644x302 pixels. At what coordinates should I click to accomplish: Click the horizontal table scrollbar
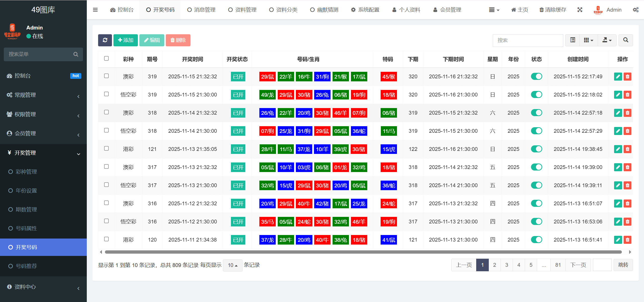[x=363, y=252]
